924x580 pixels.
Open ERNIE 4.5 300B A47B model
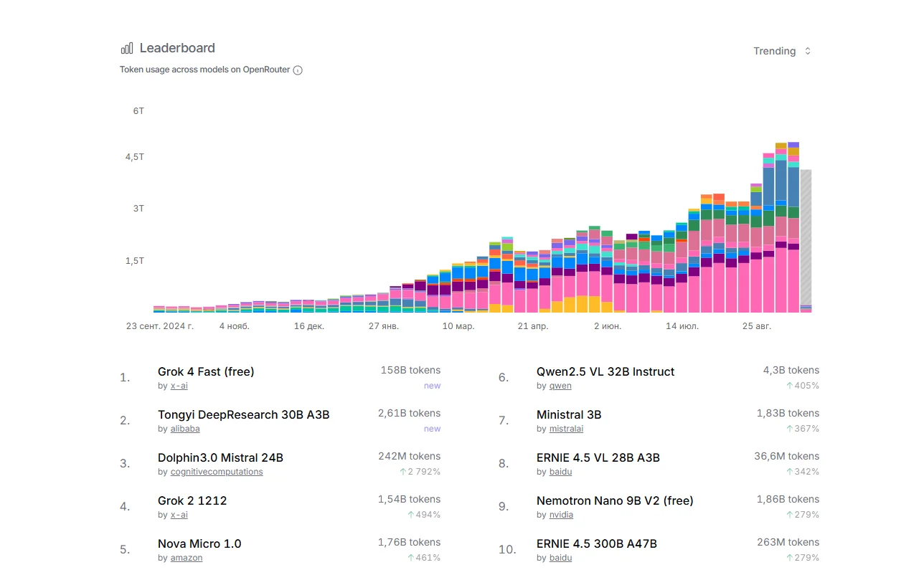point(597,543)
